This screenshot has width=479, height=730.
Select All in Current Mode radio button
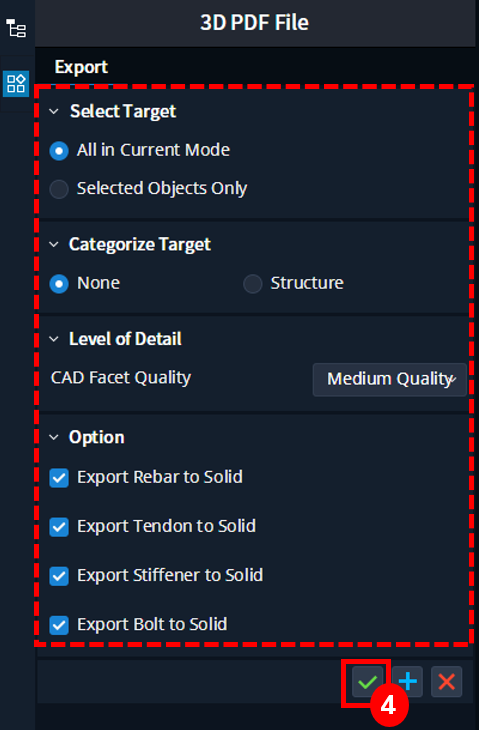59,151
